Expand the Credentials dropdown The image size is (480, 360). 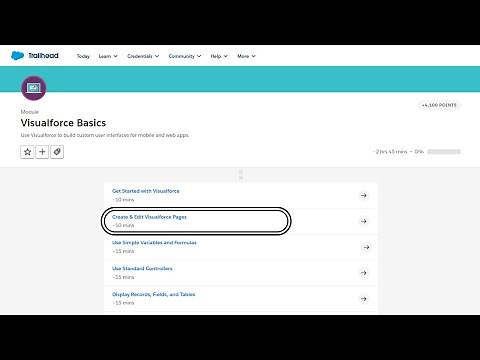143,56
